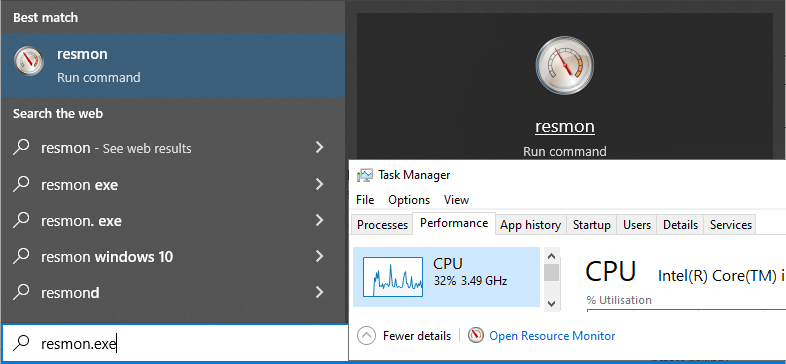Click the large resmon gauge icon in preview
The height and width of the screenshot is (364, 786).
[564, 65]
